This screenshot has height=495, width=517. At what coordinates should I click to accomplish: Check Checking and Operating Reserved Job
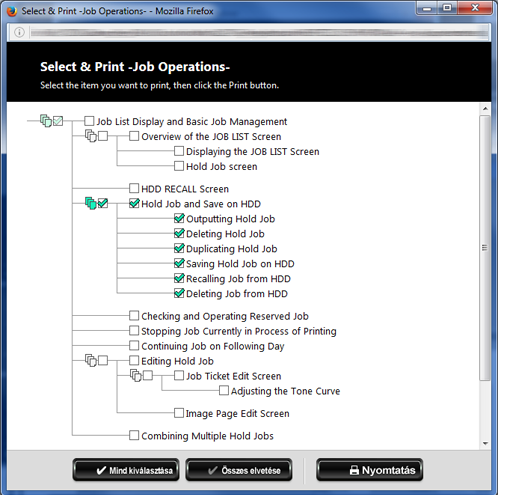click(x=134, y=316)
